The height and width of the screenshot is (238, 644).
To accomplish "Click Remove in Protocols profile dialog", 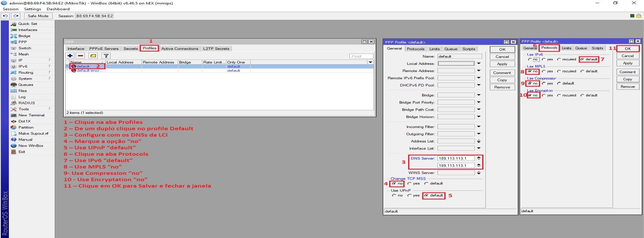I will click(627, 87).
